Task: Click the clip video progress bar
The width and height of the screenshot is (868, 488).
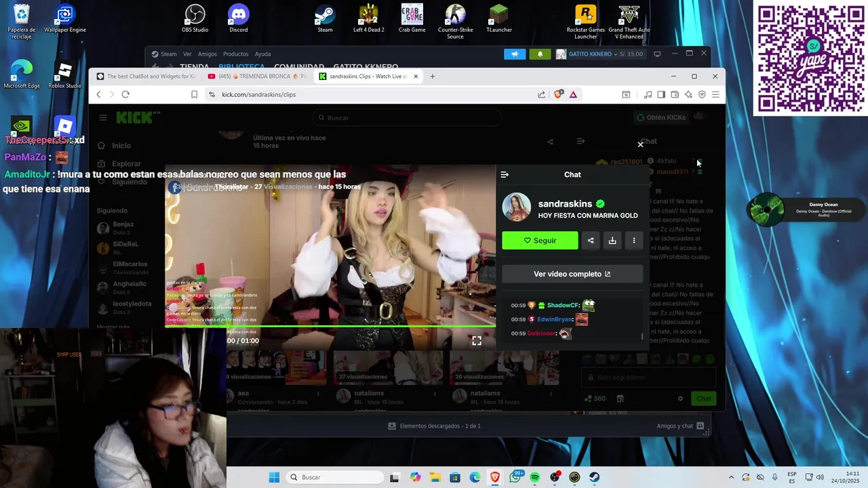Action: coord(330,326)
